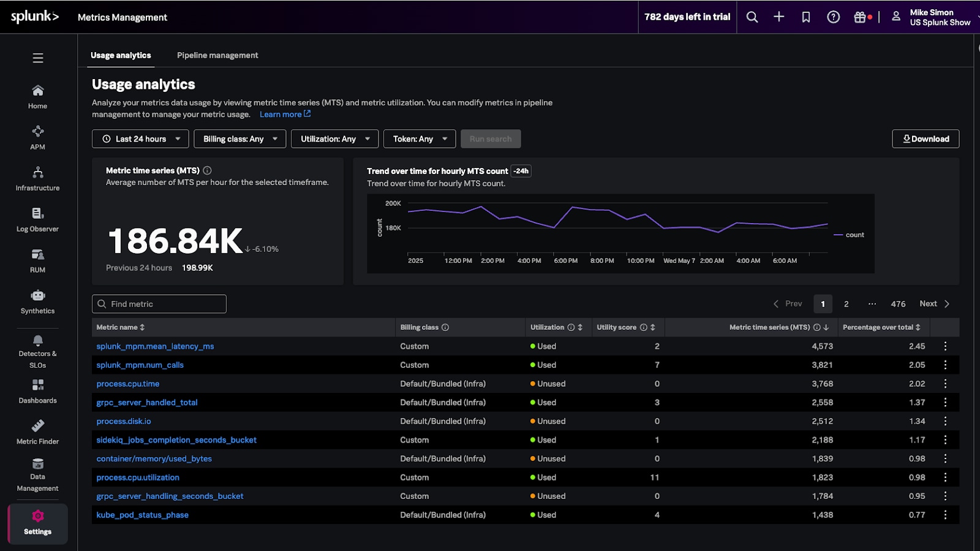
Task: Go to Next page of metrics
Action: click(x=935, y=304)
